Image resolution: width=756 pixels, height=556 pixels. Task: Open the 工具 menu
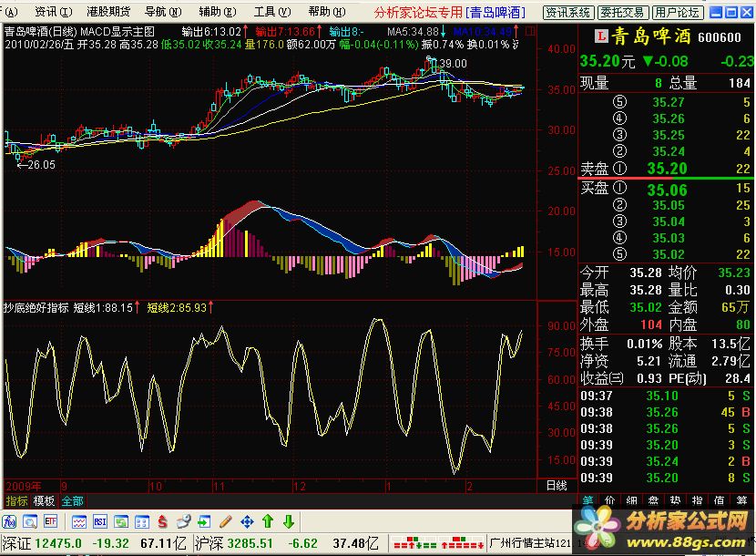point(272,12)
